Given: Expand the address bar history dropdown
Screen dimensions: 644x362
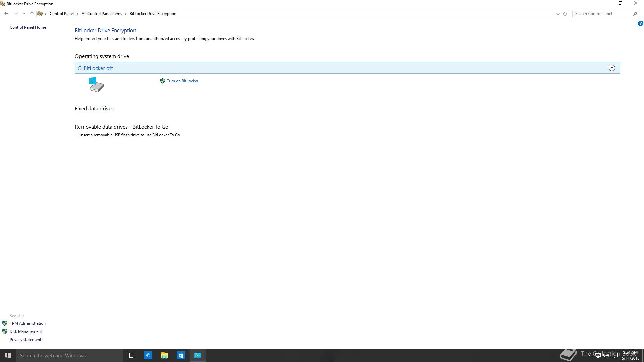Looking at the screenshot, I should (558, 14).
